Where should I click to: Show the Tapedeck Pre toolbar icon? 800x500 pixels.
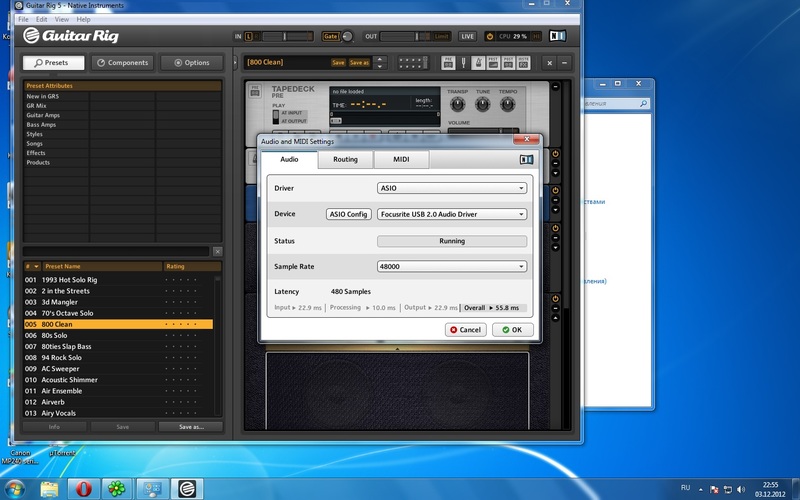pos(448,63)
